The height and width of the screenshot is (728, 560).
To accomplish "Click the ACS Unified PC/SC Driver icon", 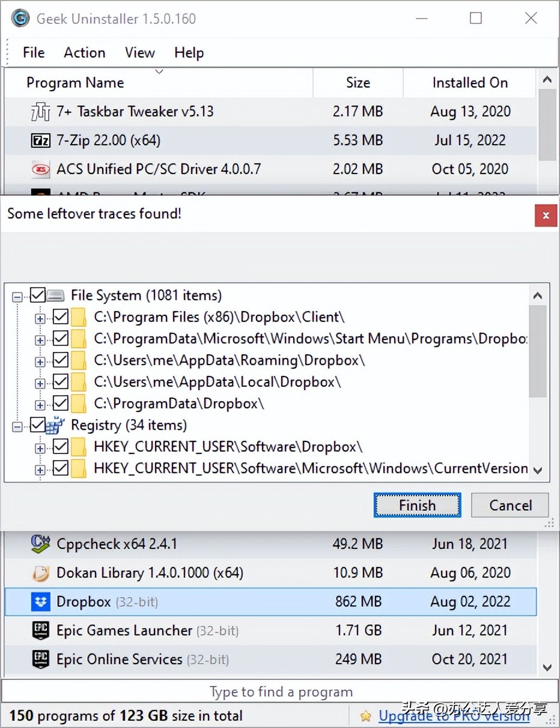I will coord(40,169).
